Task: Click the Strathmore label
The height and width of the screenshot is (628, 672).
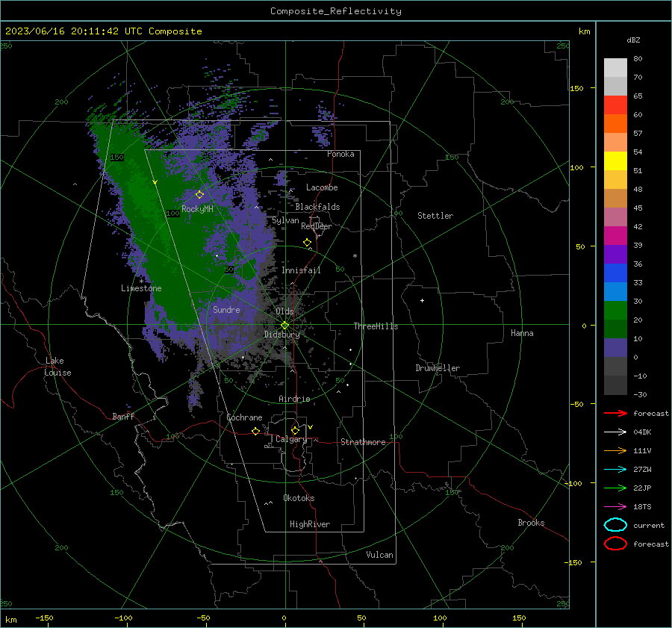Action: click(363, 442)
